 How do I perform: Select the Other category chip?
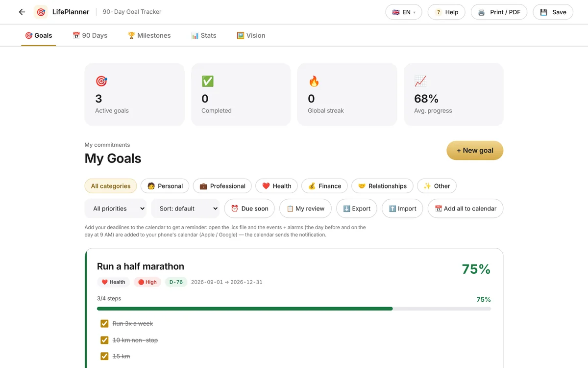click(x=437, y=186)
